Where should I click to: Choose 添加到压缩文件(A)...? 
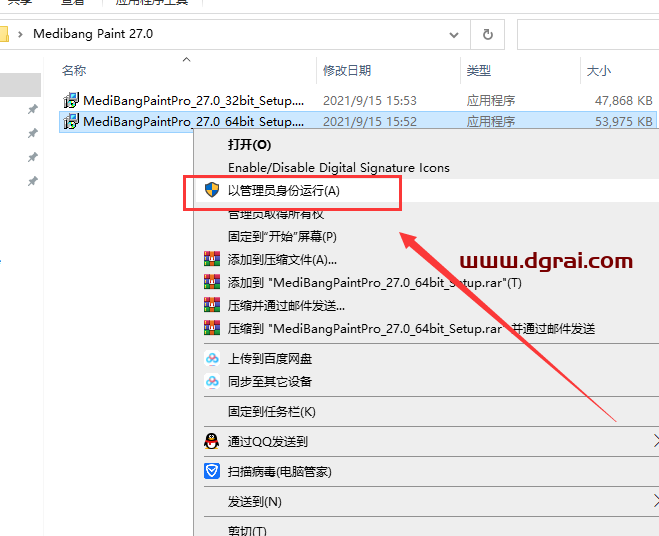[x=282, y=259]
